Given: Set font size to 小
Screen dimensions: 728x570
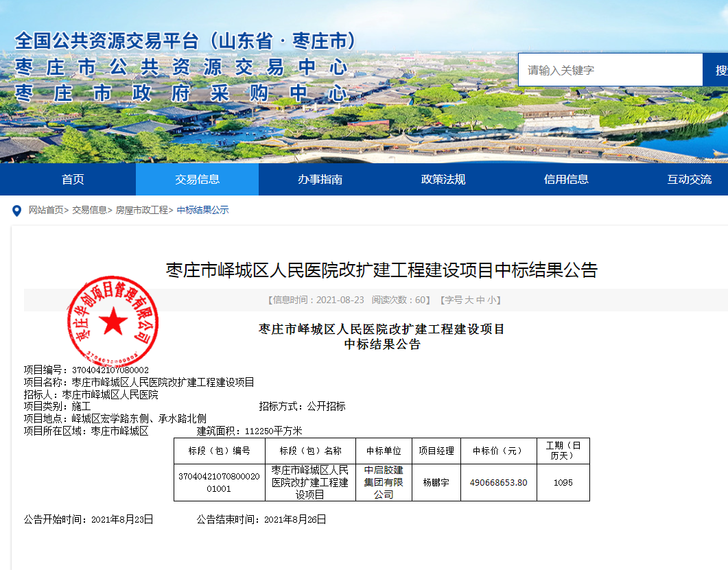Looking at the screenshot, I should [x=491, y=300].
